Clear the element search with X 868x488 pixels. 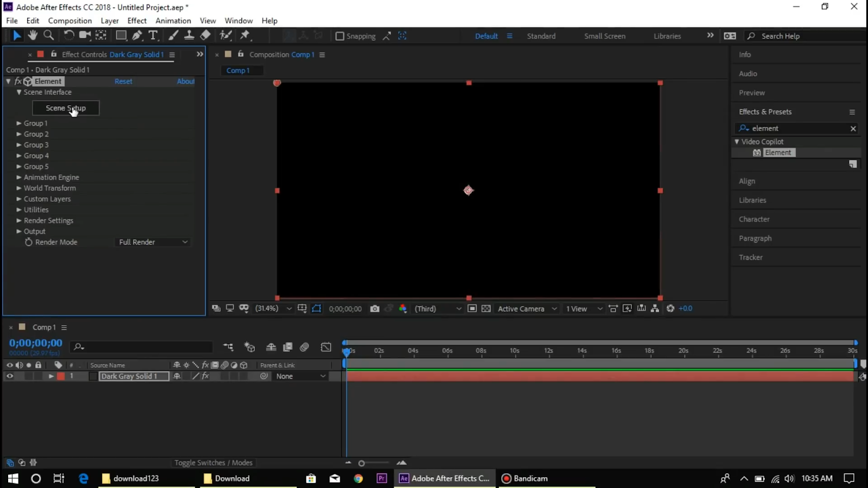pos(853,129)
